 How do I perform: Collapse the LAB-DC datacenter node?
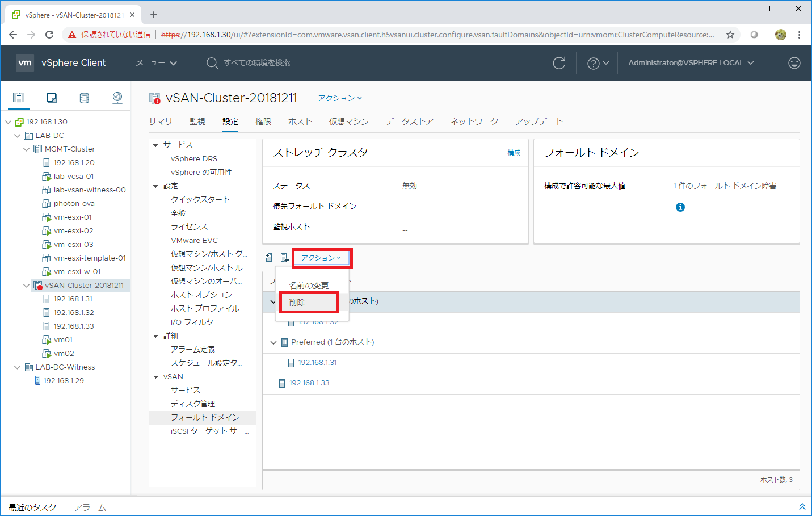click(x=18, y=136)
